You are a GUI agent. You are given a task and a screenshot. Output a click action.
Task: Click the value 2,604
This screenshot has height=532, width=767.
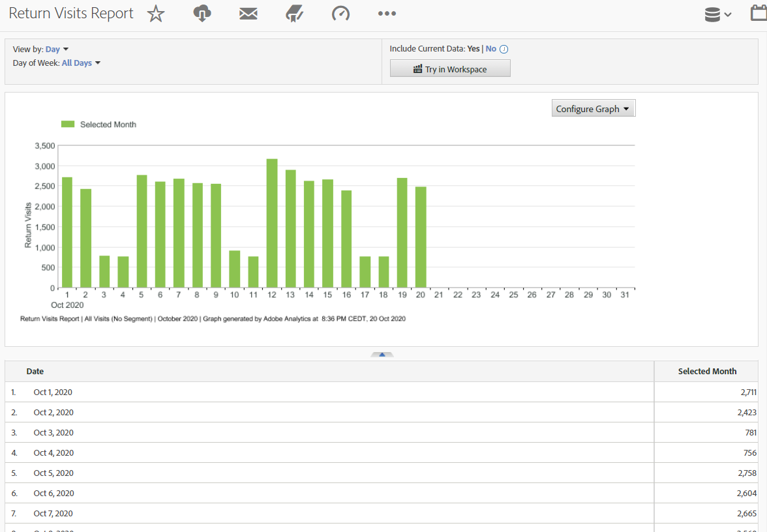(x=747, y=494)
